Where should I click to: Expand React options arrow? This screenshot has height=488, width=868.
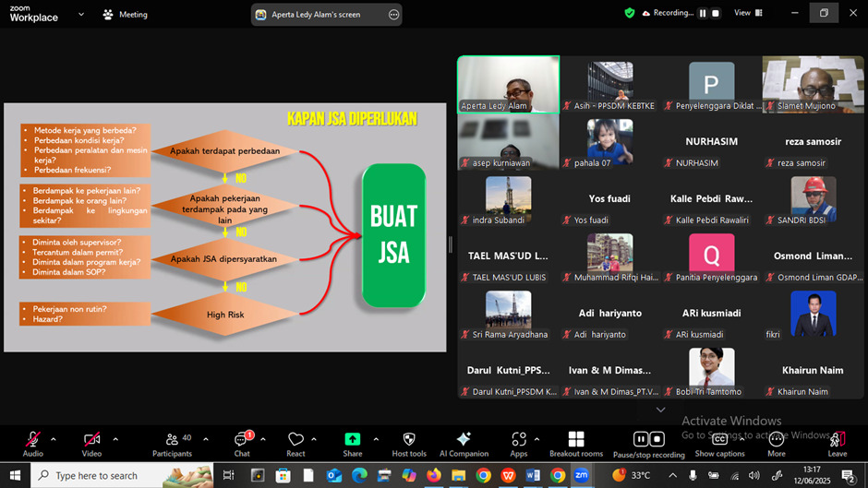coord(314,439)
